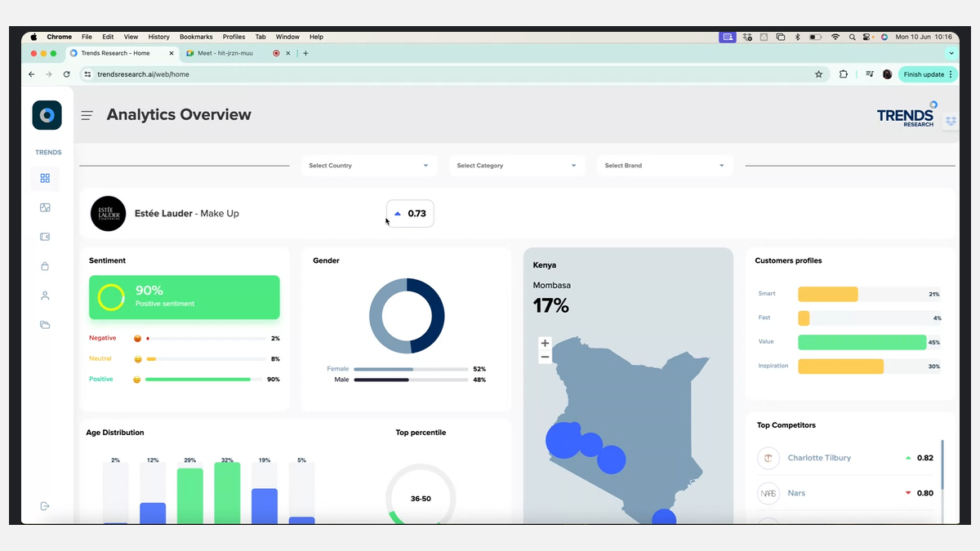Click the image gallery sidebar icon
Viewport: 980px width, 551px height.
click(x=45, y=207)
